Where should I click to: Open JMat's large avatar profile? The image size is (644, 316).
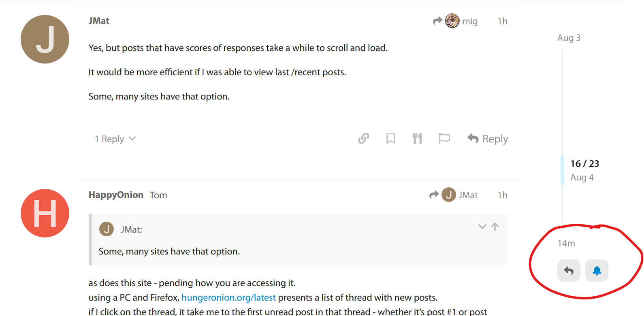[x=45, y=39]
